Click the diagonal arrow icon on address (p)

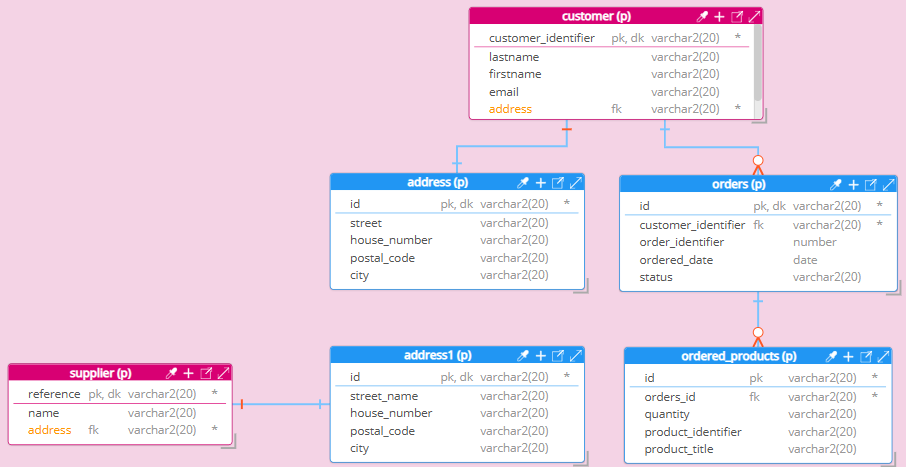coord(576,183)
